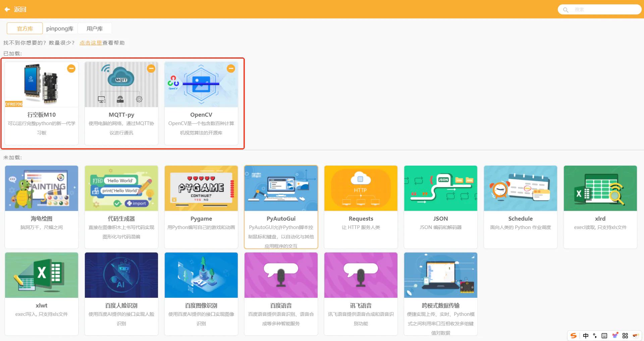Screen dimensions: 644x341
Task: Open the Sogou skin shirt icon
Action: point(615,335)
